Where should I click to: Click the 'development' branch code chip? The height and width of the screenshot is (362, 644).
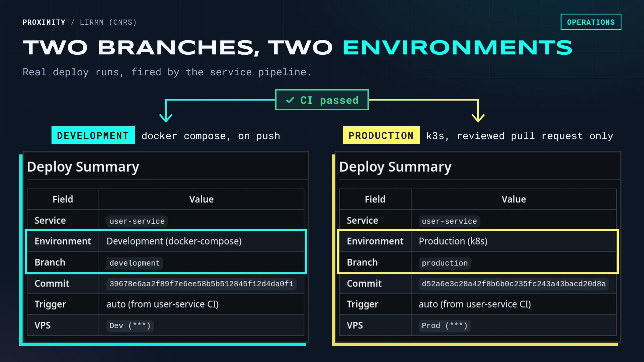click(x=135, y=263)
